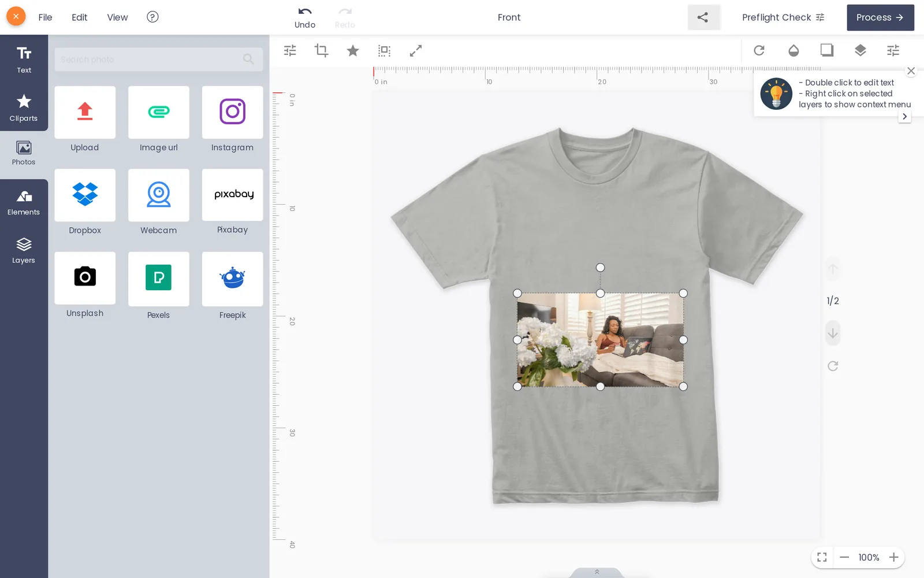This screenshot has width=924, height=578.
Task: Open the File menu
Action: pyautogui.click(x=45, y=17)
